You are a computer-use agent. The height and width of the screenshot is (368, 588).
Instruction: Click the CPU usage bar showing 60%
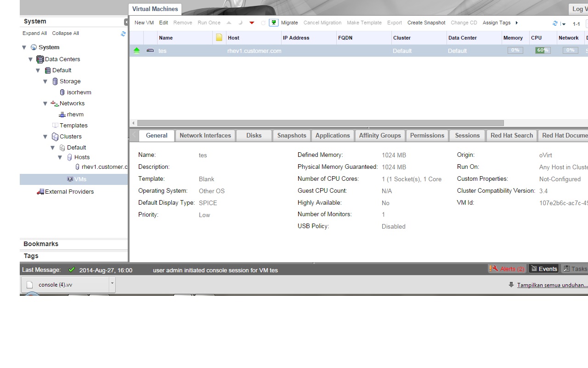[543, 50]
